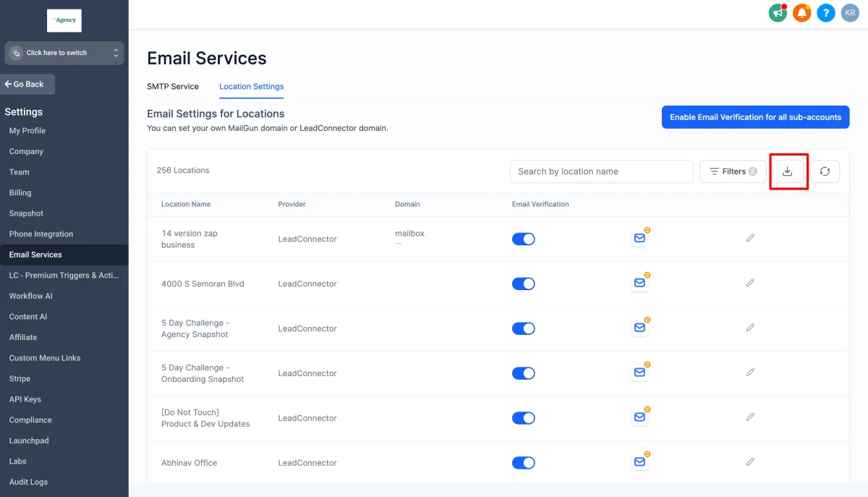Click the blue help question mark icon
Image resolution: width=868 pixels, height=497 pixels.
[x=825, y=13]
